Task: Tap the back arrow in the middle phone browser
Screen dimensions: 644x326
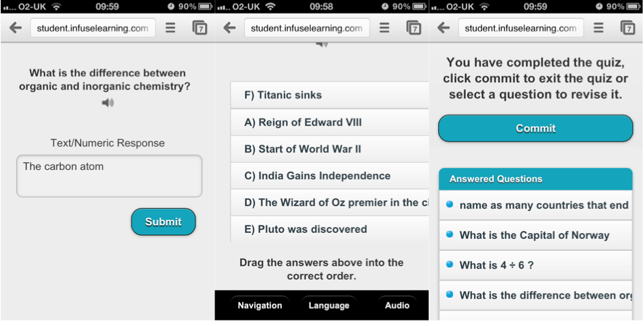Action: [x=230, y=28]
